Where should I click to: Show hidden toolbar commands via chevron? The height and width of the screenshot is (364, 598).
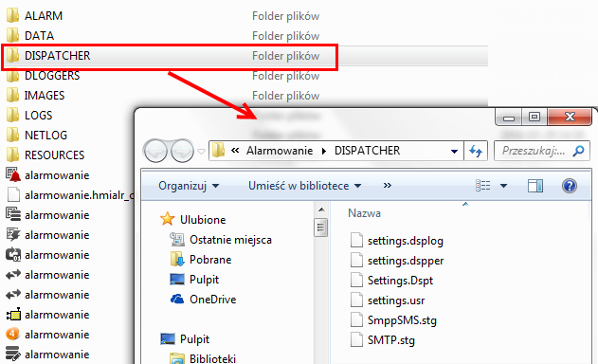[x=387, y=186]
